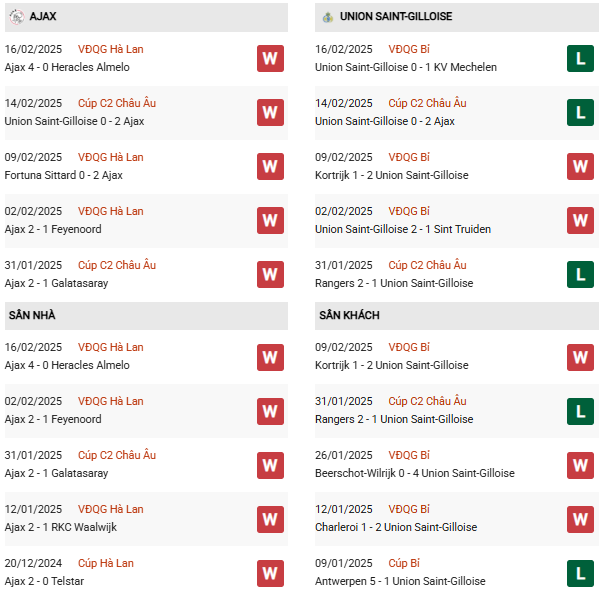The width and height of the screenshot is (600, 593).
Task: Click L badge for Union Saint-Gilloise 0-1 KV Mechelen
Action: [x=580, y=59]
